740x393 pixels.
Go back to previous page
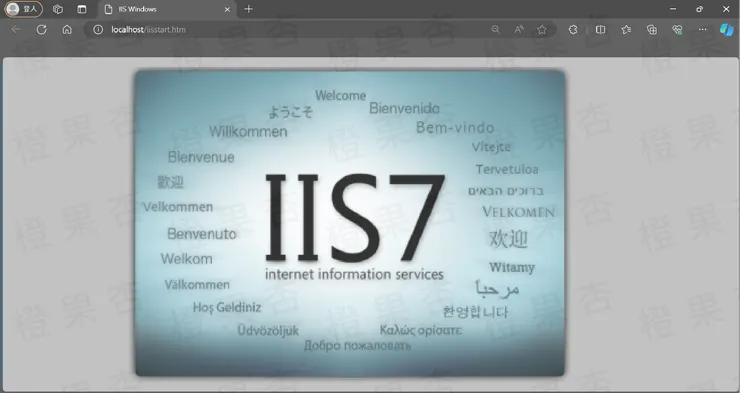coord(16,30)
